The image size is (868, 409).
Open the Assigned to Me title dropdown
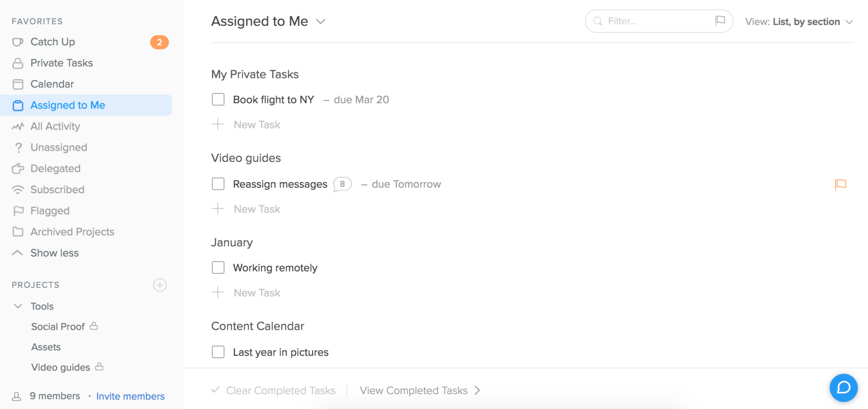[321, 22]
